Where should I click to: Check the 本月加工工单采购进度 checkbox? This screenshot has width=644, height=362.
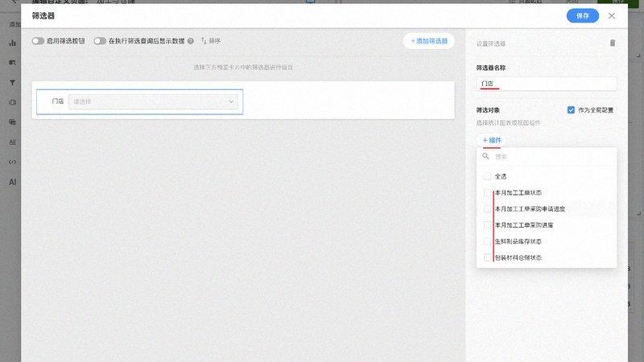click(487, 225)
